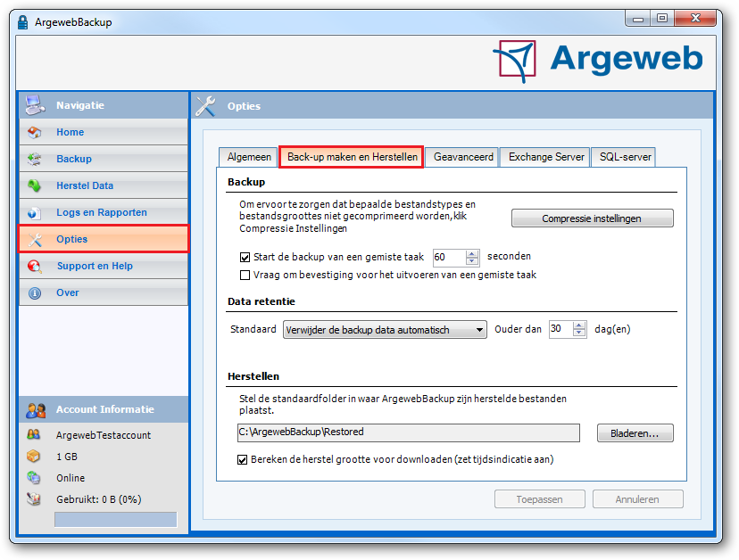The width and height of the screenshot is (739, 560).
Task: Open Support en Help
Action: pyautogui.click(x=104, y=267)
